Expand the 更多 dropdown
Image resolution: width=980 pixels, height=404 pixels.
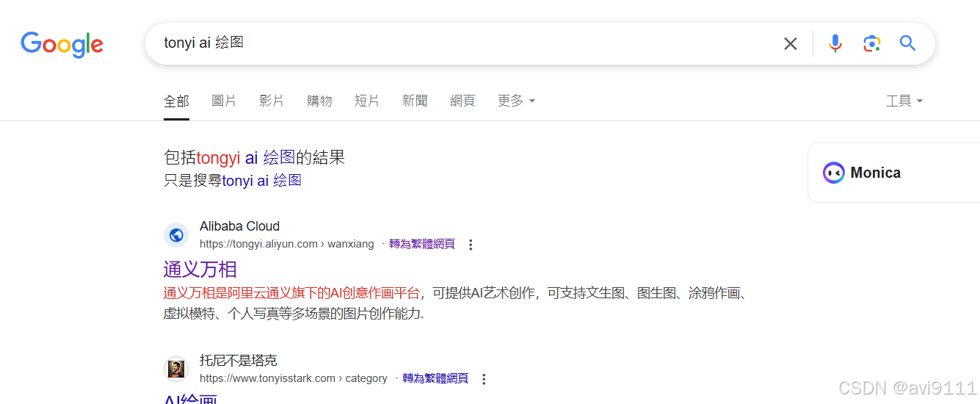(x=517, y=101)
